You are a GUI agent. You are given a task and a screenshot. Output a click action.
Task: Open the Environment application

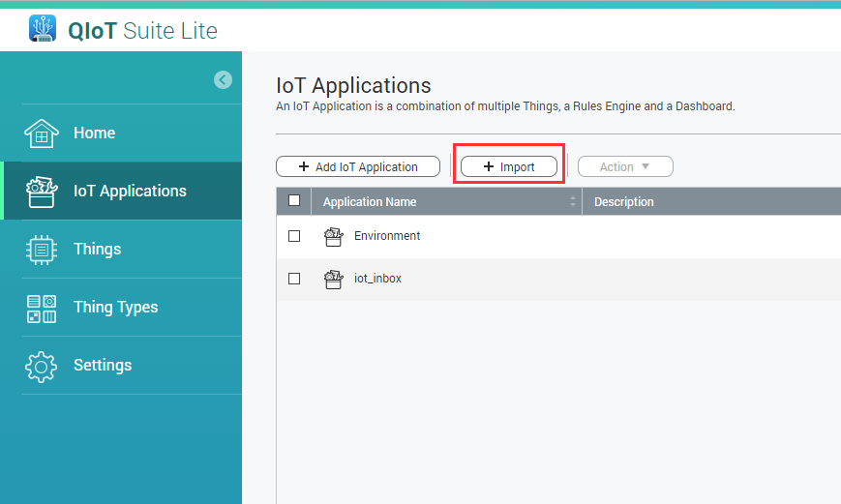pyautogui.click(x=387, y=236)
